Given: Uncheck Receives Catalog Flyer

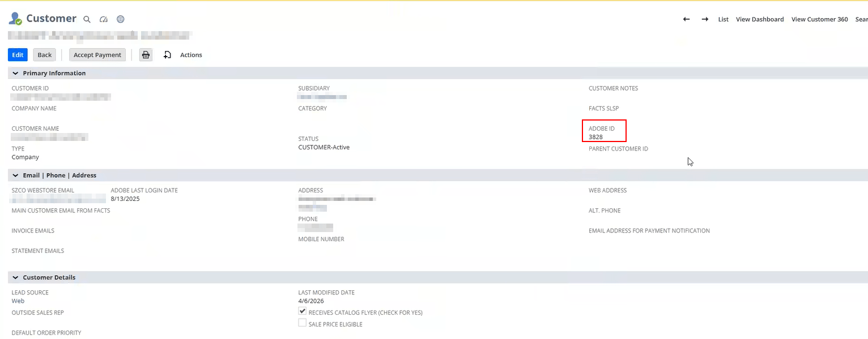Looking at the screenshot, I should tap(302, 310).
